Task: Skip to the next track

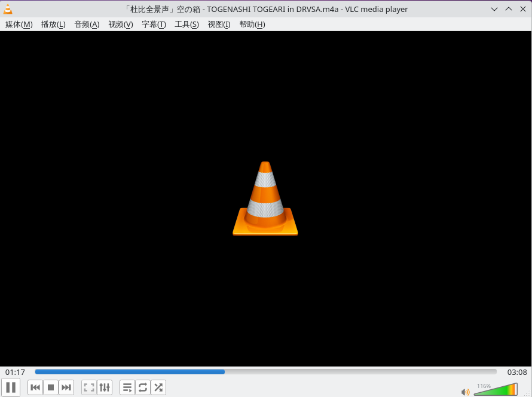Action: (x=66, y=387)
